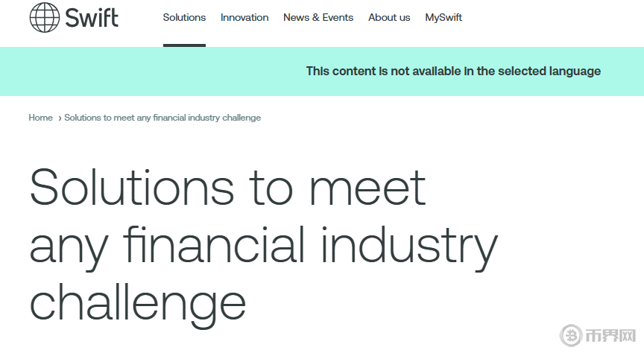Click the current page breadcrumb text

[162, 118]
